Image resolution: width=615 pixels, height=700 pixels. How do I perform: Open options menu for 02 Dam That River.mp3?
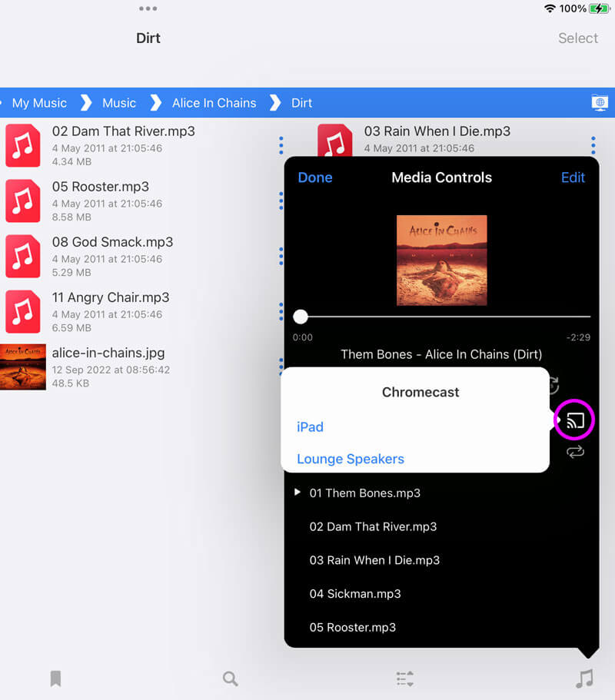click(281, 145)
